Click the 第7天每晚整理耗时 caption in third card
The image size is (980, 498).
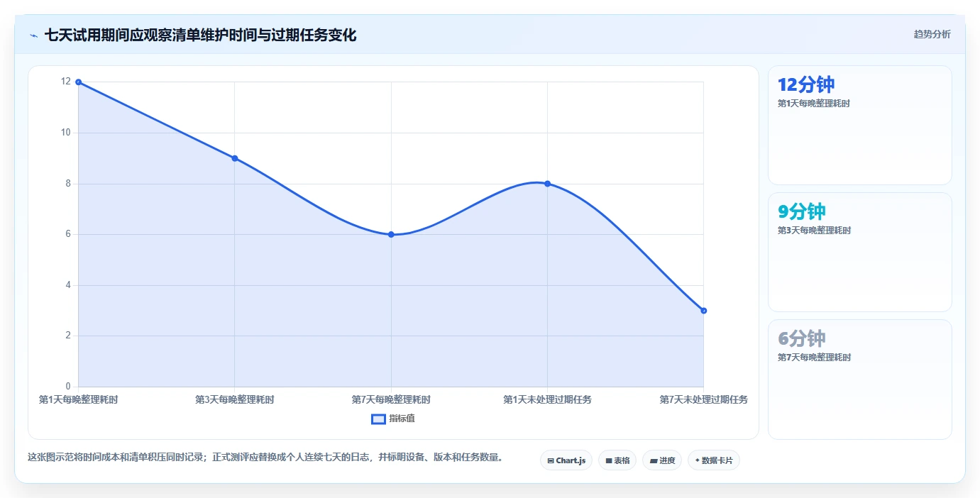coord(814,358)
